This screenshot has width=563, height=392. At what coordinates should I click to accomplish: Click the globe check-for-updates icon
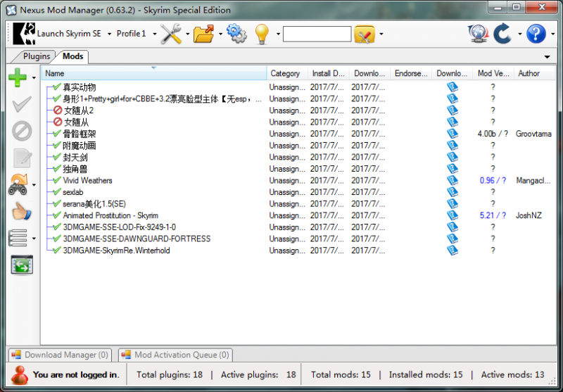[479, 34]
